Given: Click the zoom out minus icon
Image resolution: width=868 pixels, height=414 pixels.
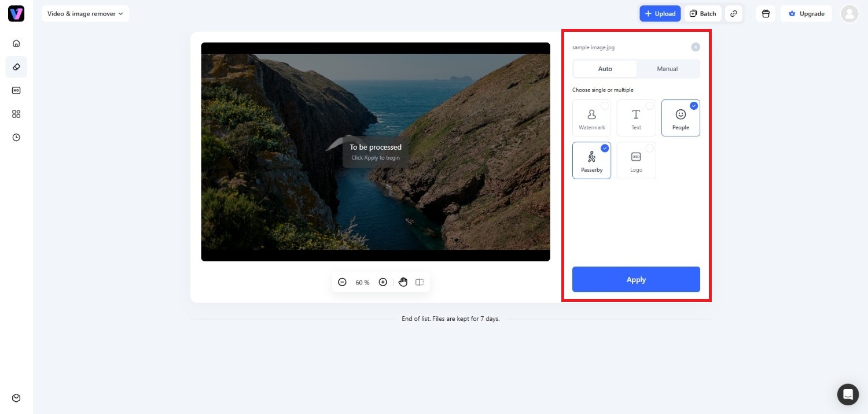Looking at the screenshot, I should click(x=342, y=282).
